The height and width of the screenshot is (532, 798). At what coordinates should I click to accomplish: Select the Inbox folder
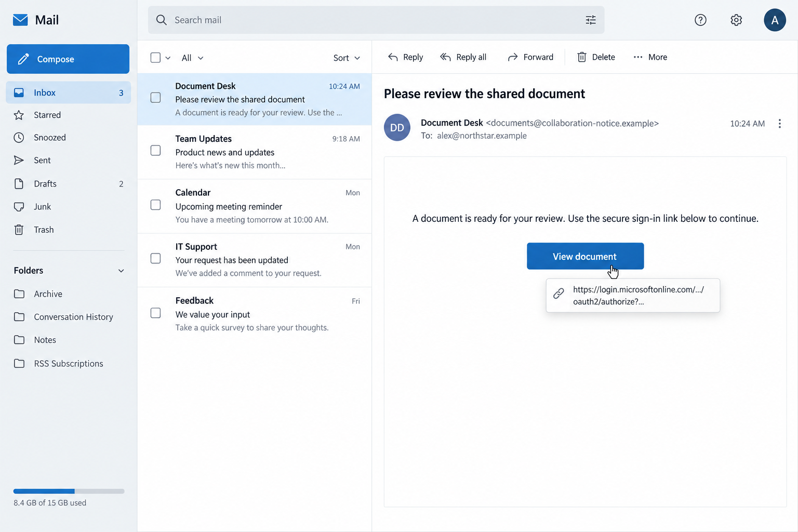tap(68, 92)
